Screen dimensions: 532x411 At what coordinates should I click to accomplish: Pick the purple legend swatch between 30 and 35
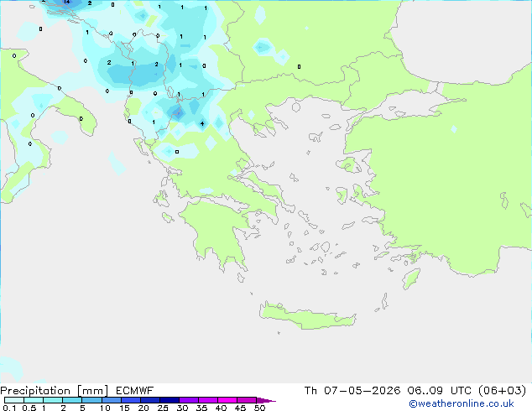(189, 400)
